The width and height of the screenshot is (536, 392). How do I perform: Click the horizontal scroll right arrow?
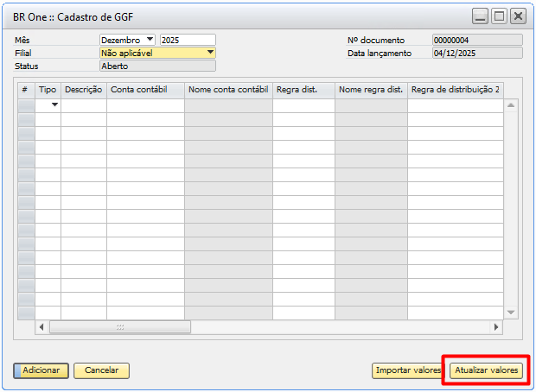[x=496, y=327]
